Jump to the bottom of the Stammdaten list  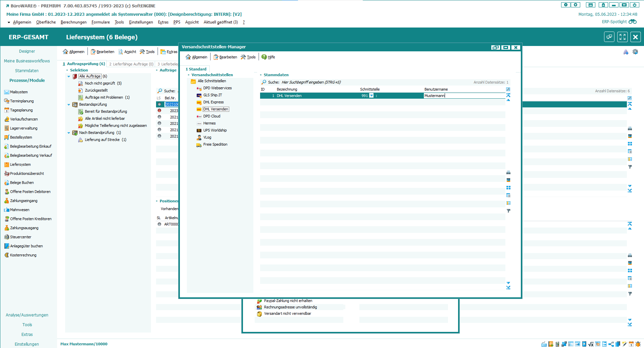tap(508, 287)
